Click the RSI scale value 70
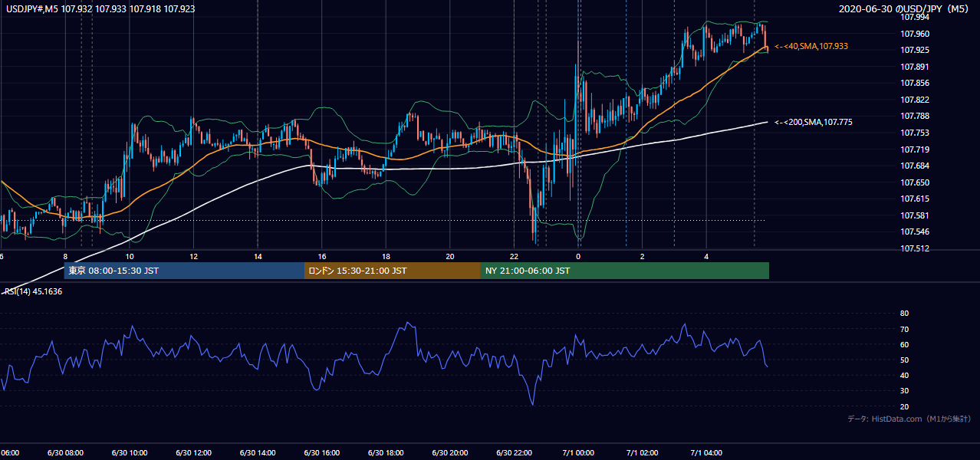 [x=904, y=329]
